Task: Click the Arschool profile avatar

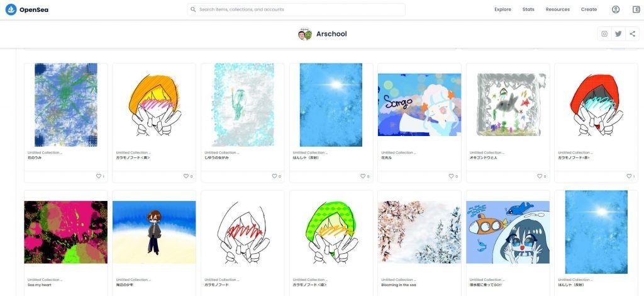Action: pos(305,34)
